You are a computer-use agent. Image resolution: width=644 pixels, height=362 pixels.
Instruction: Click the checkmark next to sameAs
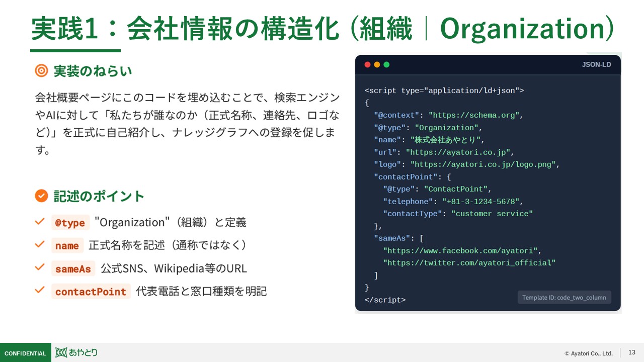40,267
